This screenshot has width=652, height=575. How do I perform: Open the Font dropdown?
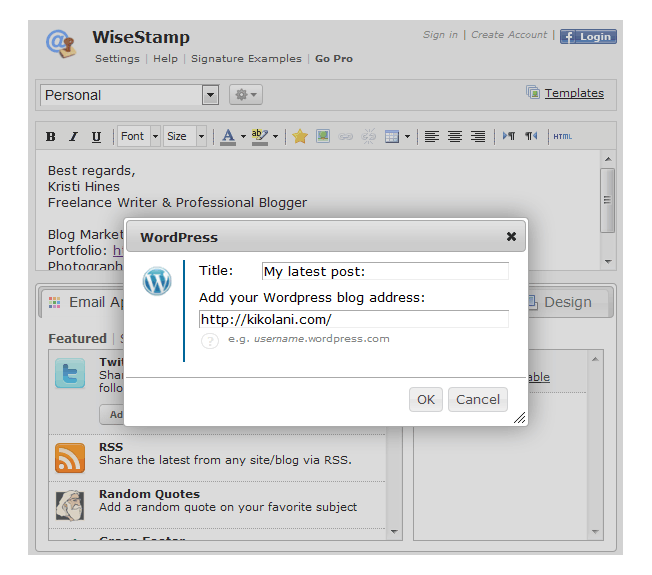[139, 136]
